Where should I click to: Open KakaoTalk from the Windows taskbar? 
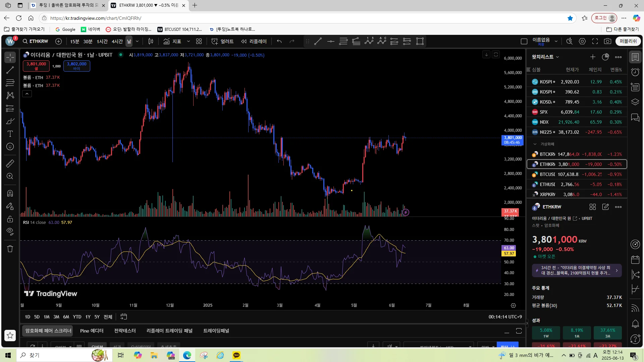[236, 355]
